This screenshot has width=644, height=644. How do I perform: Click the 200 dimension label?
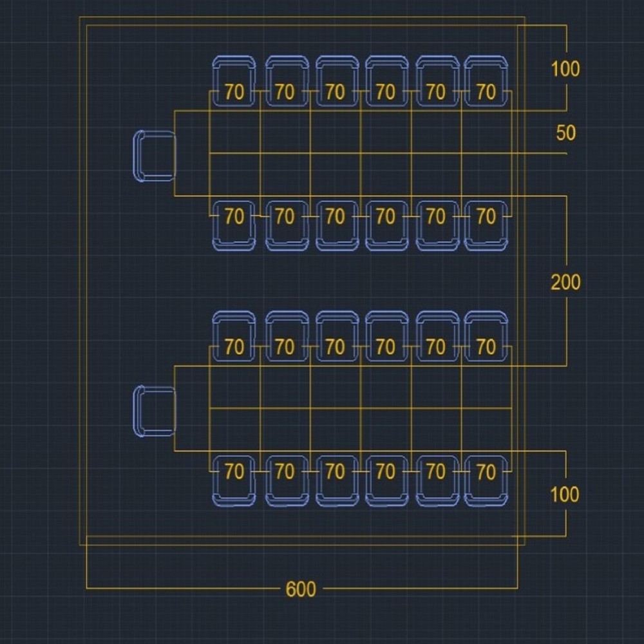(565, 282)
